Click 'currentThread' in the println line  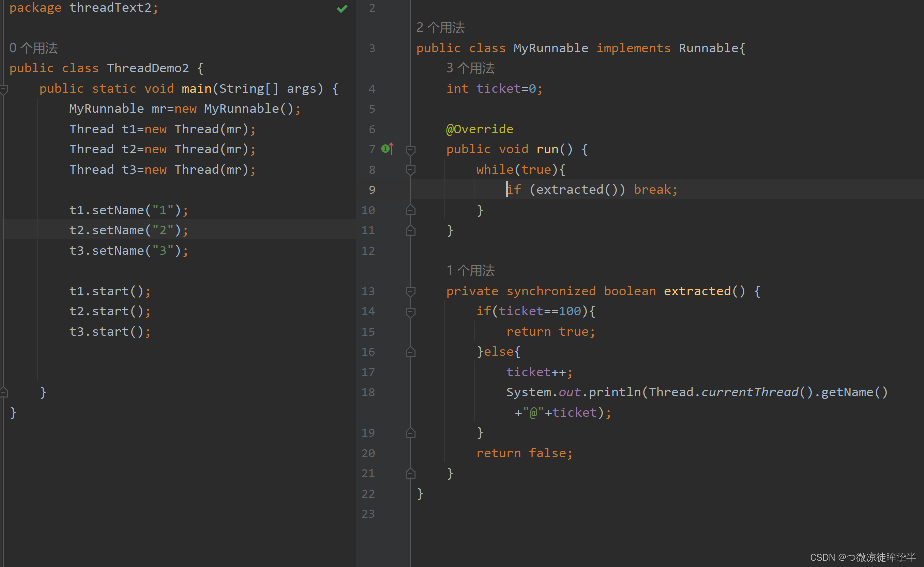(x=750, y=392)
